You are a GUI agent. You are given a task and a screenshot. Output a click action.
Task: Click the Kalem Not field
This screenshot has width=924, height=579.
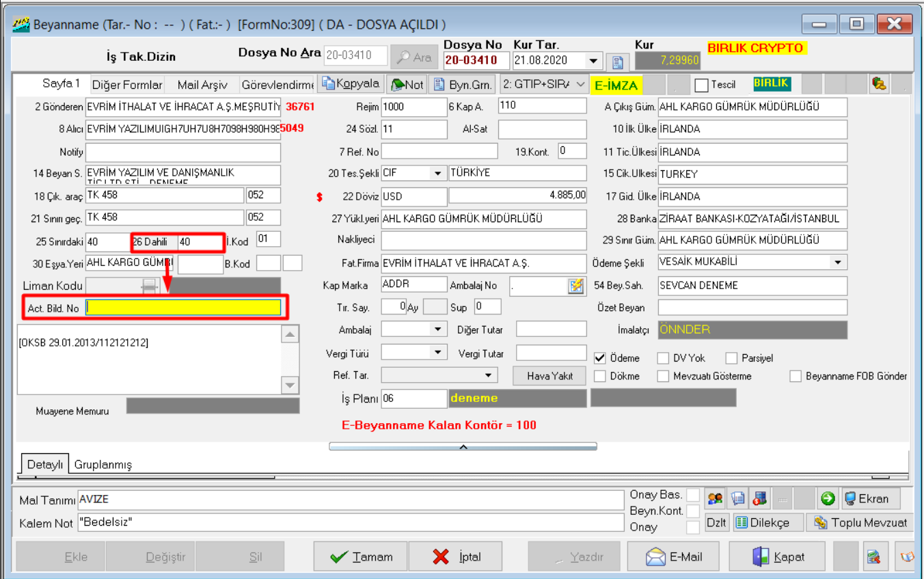click(x=351, y=523)
